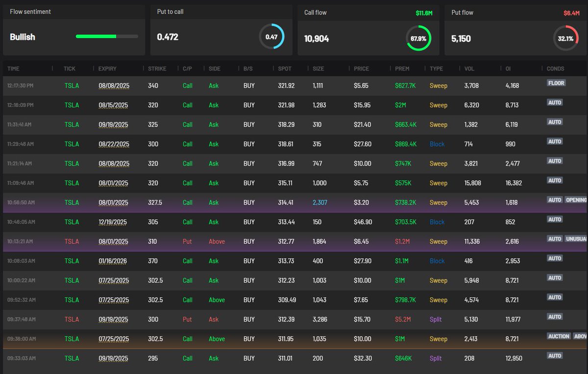Screen dimensions: 588x374
Task: Sort by the TICK column header
Action: point(70,69)
